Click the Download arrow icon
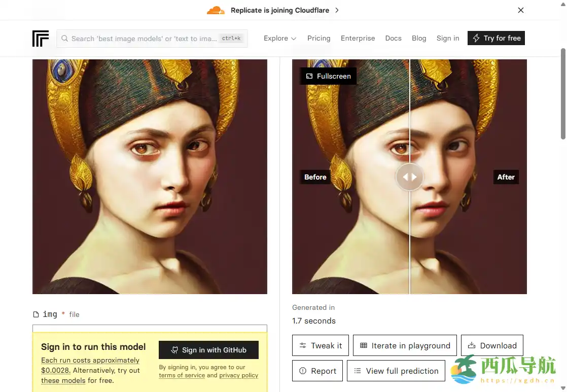The width and height of the screenshot is (567, 392). point(471,346)
